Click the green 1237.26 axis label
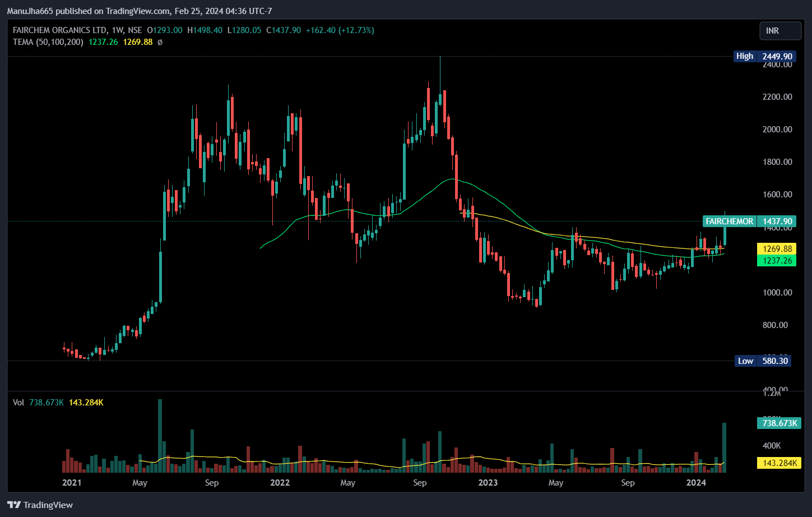The height and width of the screenshot is (517, 812). coord(777,260)
